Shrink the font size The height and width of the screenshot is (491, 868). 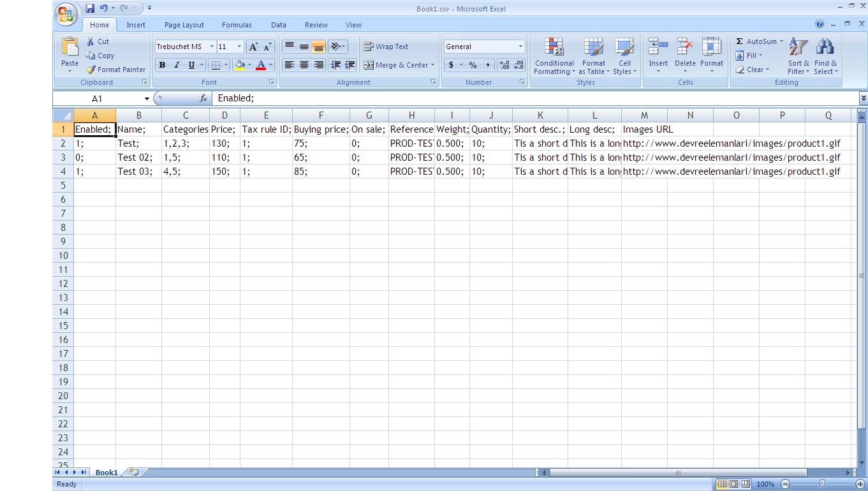pyautogui.click(x=267, y=47)
